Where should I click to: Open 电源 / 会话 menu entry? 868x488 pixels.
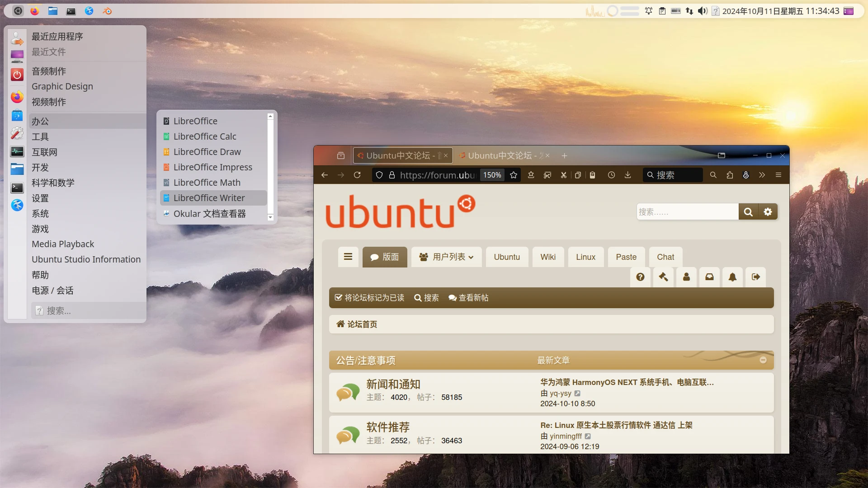(x=87, y=291)
